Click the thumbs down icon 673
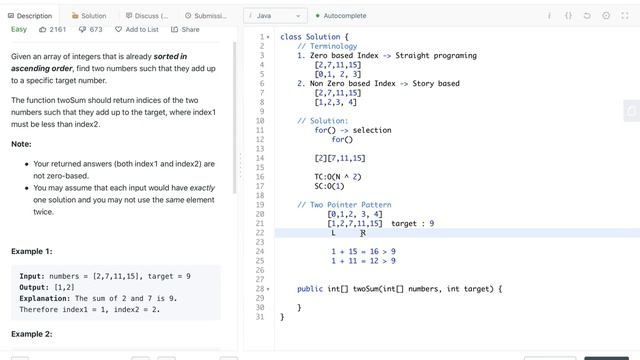The width and height of the screenshot is (640, 360). (82, 29)
